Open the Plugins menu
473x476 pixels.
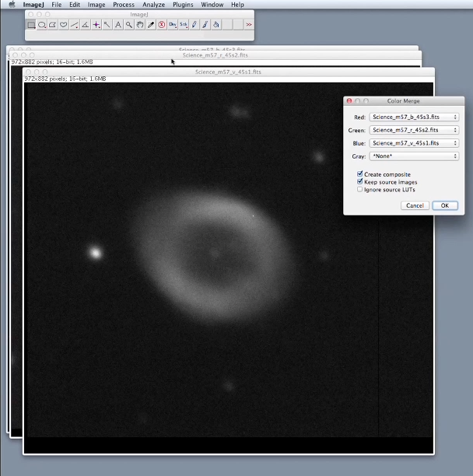coord(183,5)
